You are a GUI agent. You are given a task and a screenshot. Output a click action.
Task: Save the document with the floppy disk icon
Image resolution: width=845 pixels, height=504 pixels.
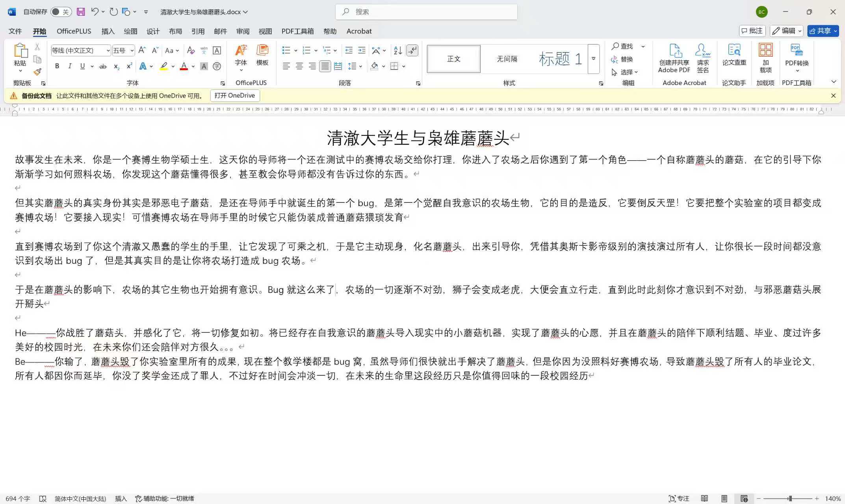point(81,12)
